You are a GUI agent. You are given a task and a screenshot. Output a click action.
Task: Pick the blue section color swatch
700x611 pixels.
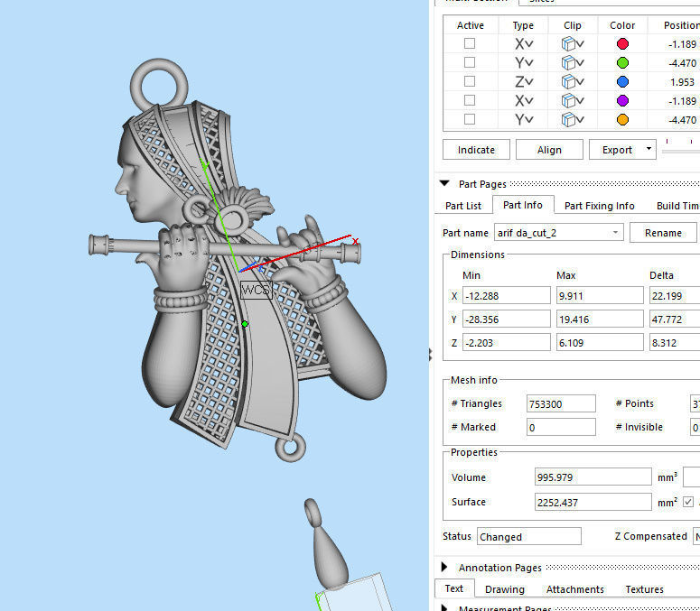pyautogui.click(x=622, y=81)
